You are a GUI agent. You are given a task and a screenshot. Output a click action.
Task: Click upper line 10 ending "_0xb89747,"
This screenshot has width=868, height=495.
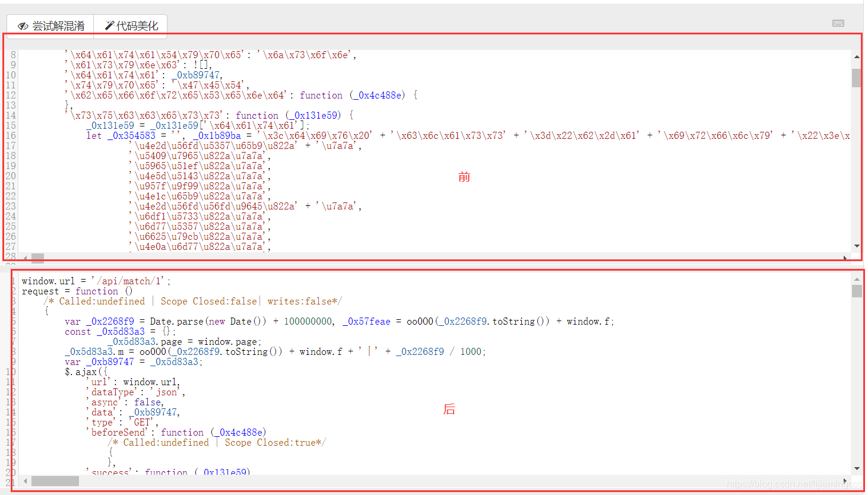pyautogui.click(x=144, y=75)
